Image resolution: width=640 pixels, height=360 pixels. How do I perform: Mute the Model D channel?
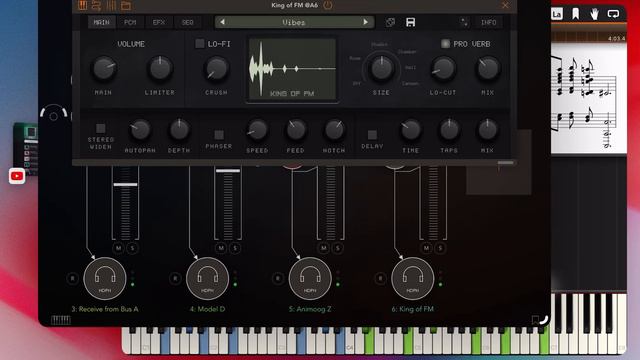(x=221, y=248)
